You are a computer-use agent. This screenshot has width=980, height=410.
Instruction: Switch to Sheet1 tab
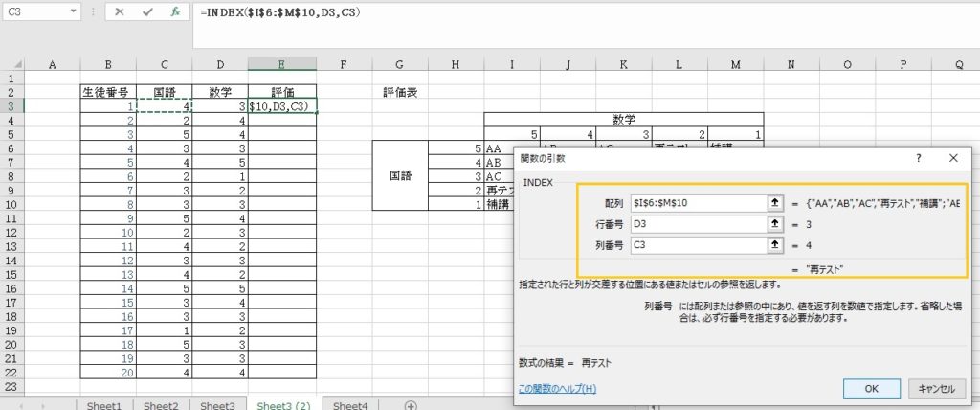coord(104,405)
